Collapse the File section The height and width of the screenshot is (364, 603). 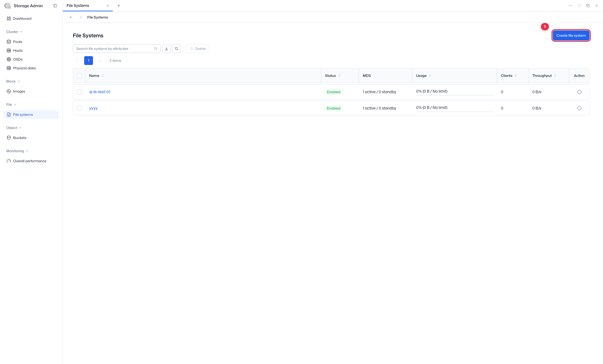(x=11, y=104)
